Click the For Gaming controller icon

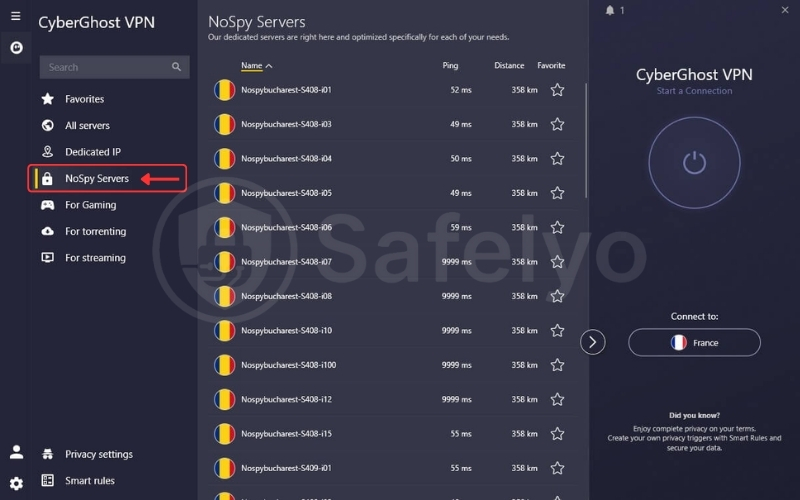(x=47, y=205)
